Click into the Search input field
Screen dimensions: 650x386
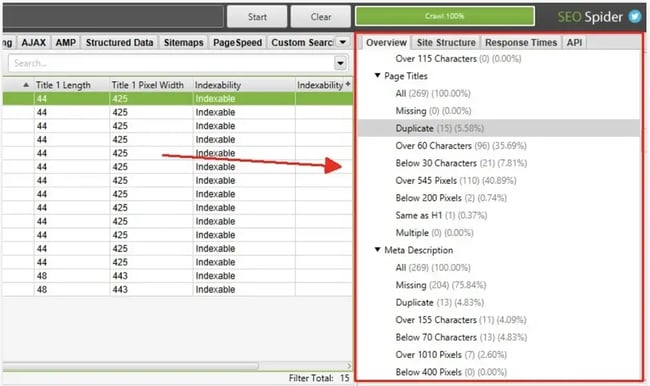[x=171, y=63]
